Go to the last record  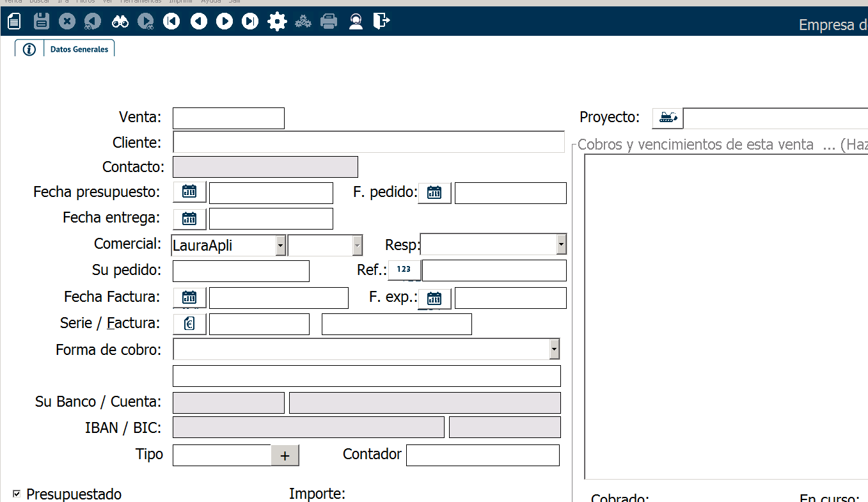click(250, 22)
